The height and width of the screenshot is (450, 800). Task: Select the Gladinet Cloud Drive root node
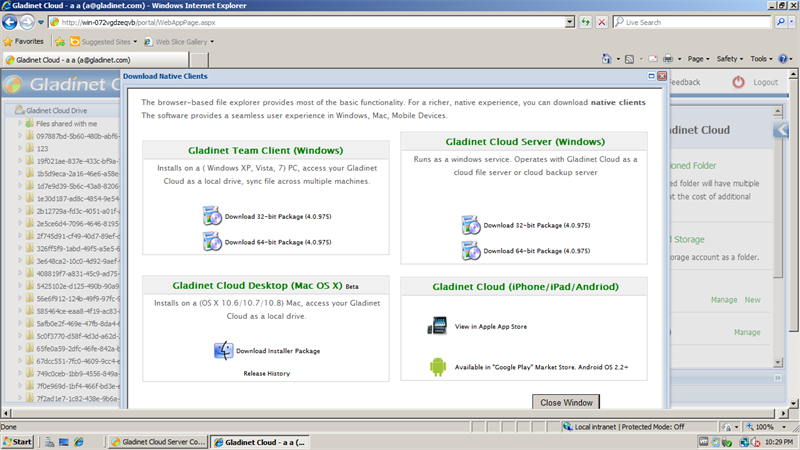[x=56, y=110]
